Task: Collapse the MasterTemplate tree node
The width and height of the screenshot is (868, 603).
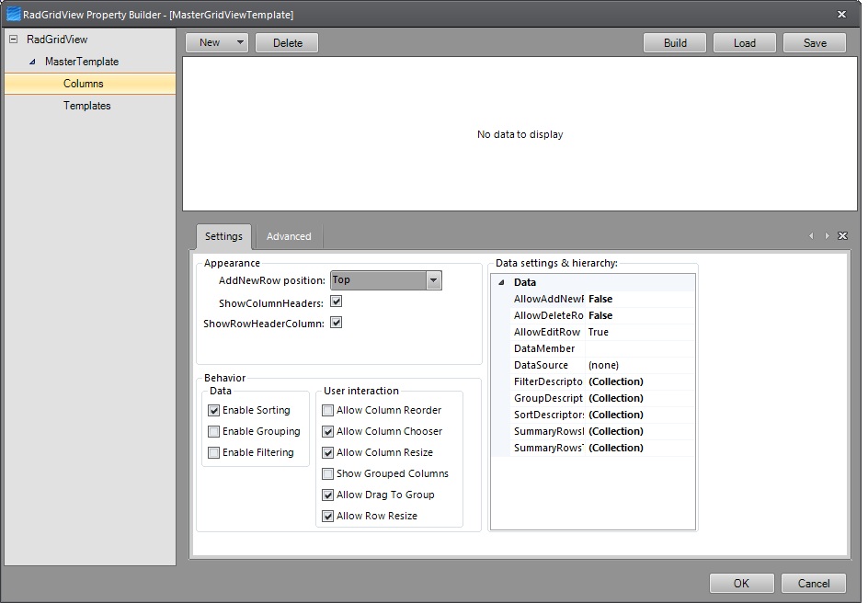Action: 32,62
